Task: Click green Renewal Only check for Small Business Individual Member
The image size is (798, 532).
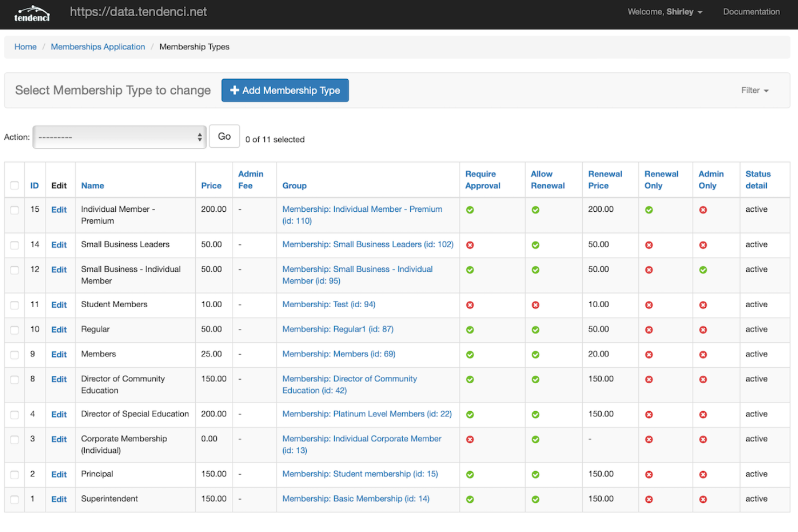Action: pyautogui.click(x=649, y=270)
